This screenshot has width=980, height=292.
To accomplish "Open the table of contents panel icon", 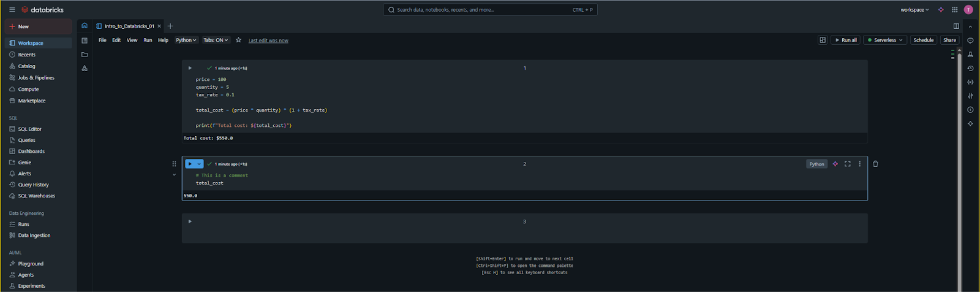I will (x=85, y=40).
